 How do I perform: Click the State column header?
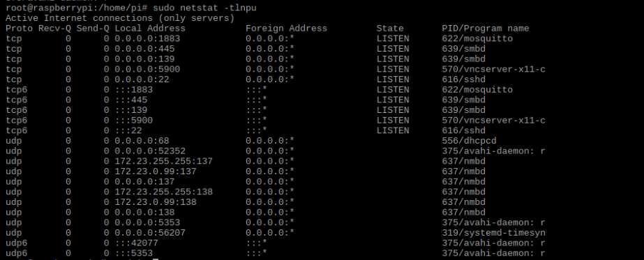click(390, 29)
